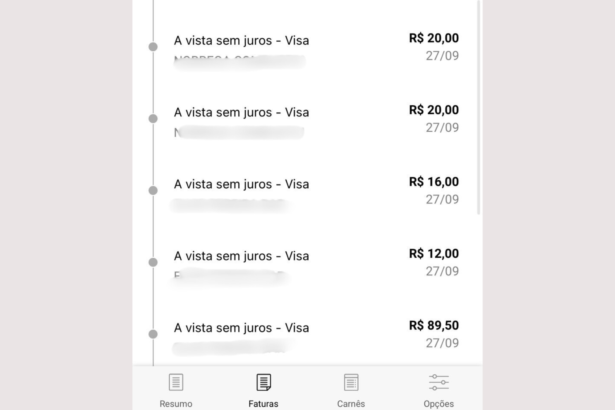Image resolution: width=615 pixels, height=410 pixels.
Task: Select the R$ 12,00 transaction amount
Action: [434, 253]
